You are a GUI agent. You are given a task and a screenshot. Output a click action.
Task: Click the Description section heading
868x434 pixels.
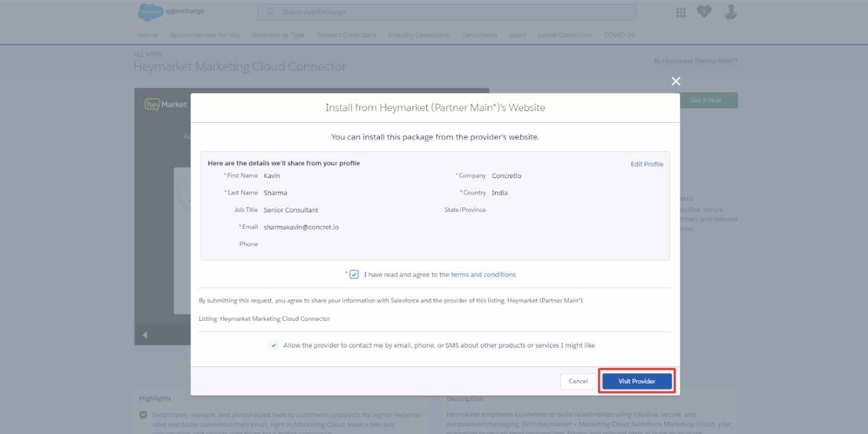click(x=465, y=399)
